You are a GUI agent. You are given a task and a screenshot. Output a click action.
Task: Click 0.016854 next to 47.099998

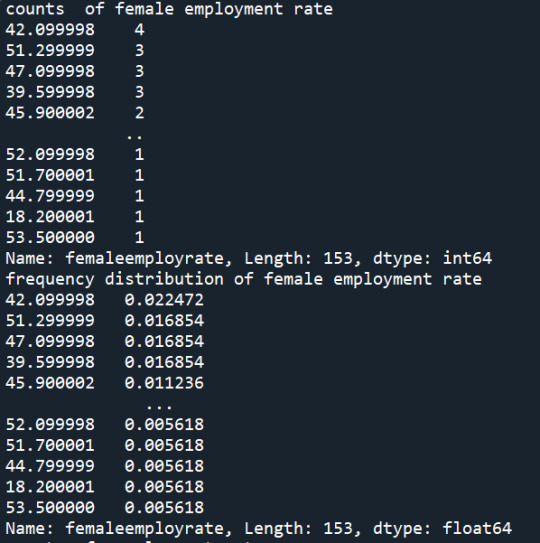click(x=164, y=341)
